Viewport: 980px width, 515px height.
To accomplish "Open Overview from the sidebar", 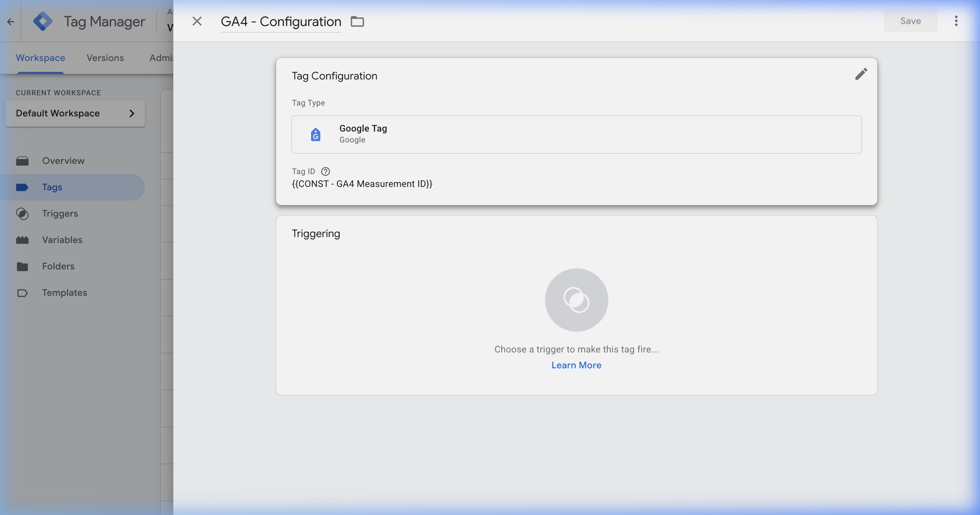I will [63, 160].
